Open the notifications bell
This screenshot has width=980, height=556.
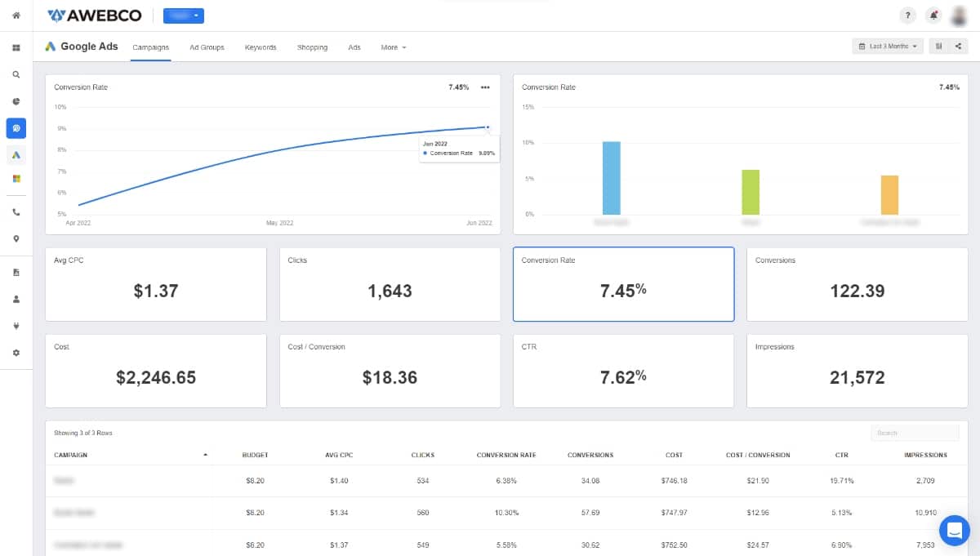pyautogui.click(x=933, y=16)
